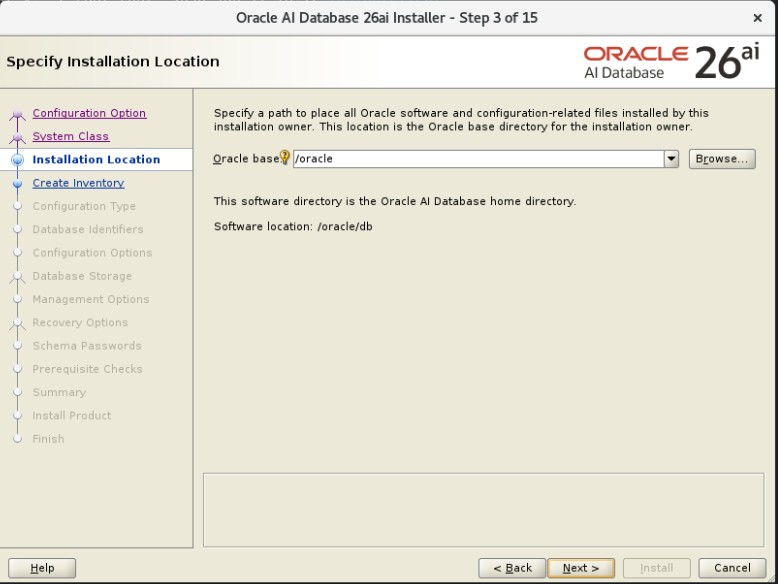The image size is (778, 584).
Task: Click the Database Identifiers step label
Action: click(88, 229)
